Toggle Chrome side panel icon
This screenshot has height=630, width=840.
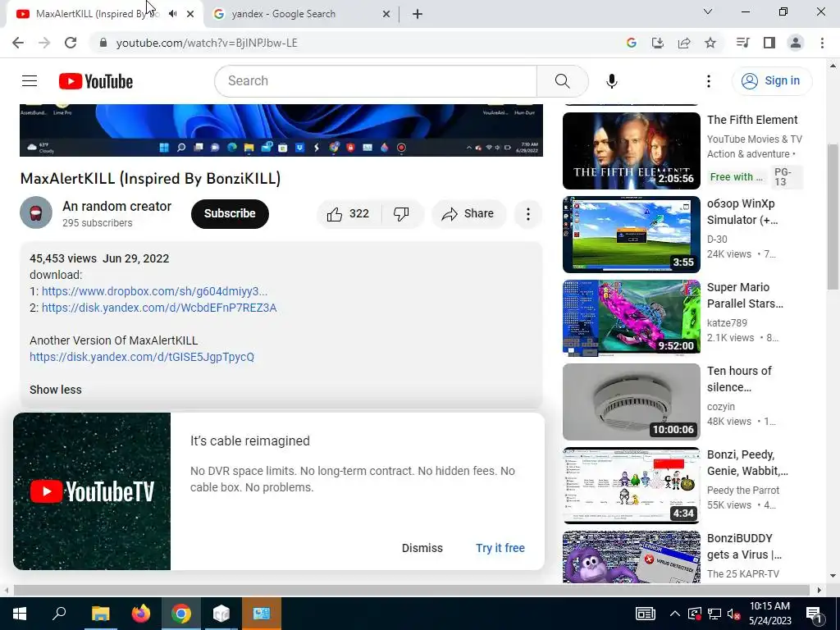[x=769, y=43]
